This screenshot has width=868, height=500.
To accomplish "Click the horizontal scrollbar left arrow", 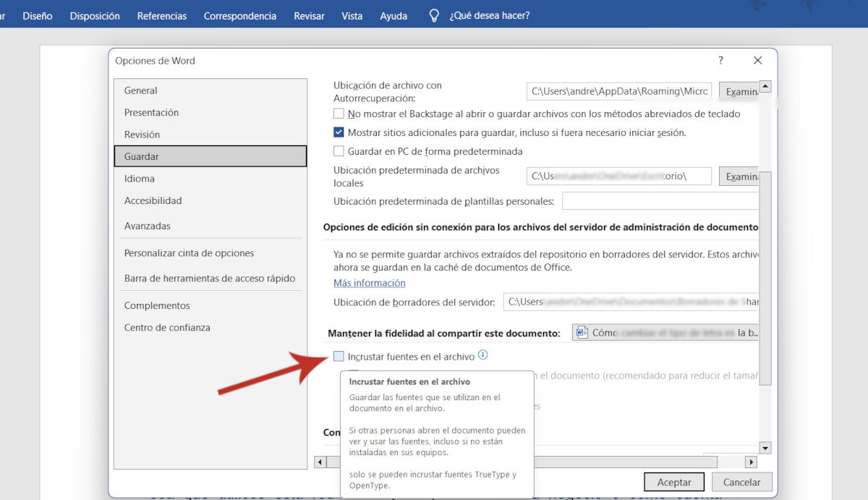I will click(x=320, y=462).
